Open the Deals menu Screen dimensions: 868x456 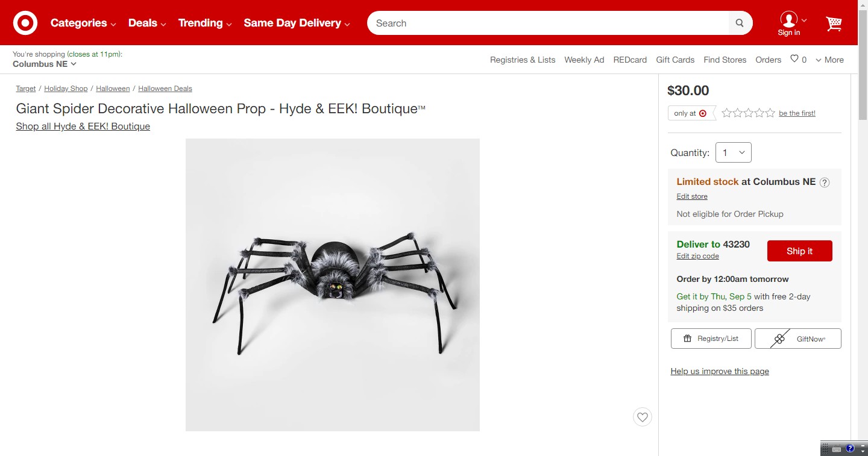[147, 23]
